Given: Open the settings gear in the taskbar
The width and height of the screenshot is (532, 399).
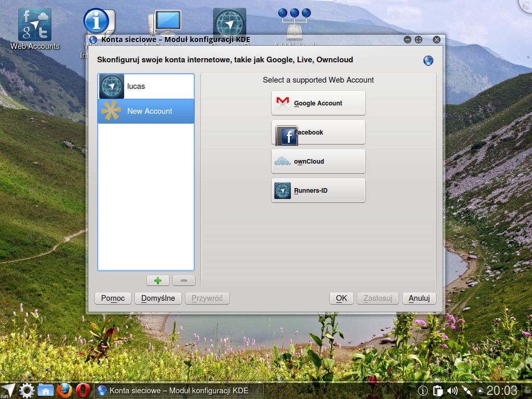Looking at the screenshot, I should pyautogui.click(x=26, y=391).
